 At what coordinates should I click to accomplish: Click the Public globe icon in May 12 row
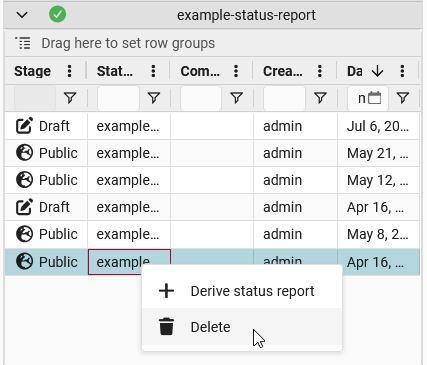pyautogui.click(x=24, y=180)
